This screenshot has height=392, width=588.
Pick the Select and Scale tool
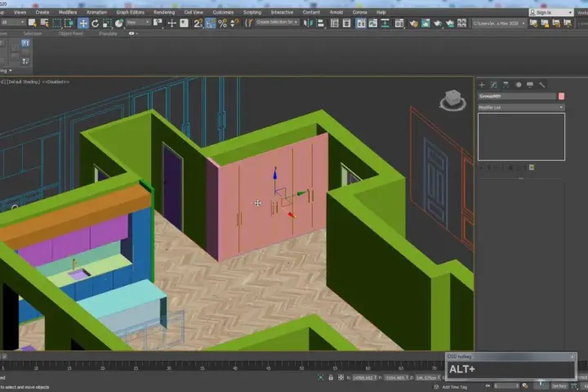point(107,23)
